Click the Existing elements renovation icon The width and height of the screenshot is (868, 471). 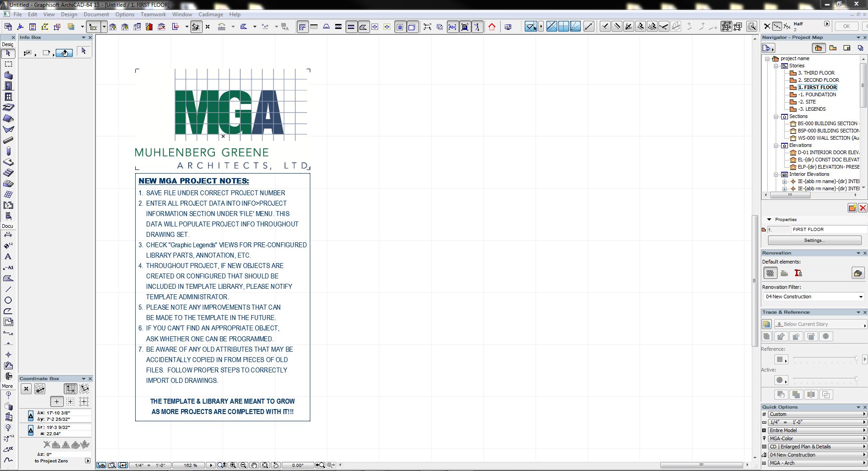click(x=770, y=273)
